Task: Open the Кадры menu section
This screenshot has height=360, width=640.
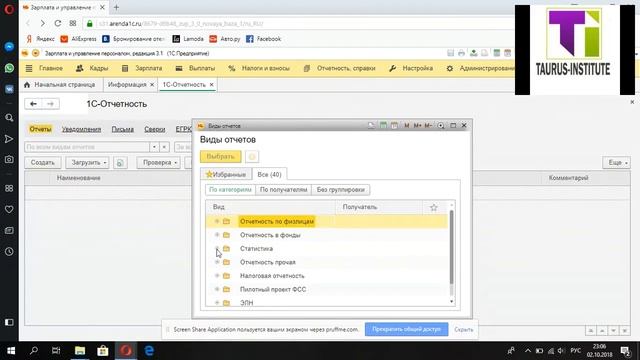Action: [x=92, y=68]
